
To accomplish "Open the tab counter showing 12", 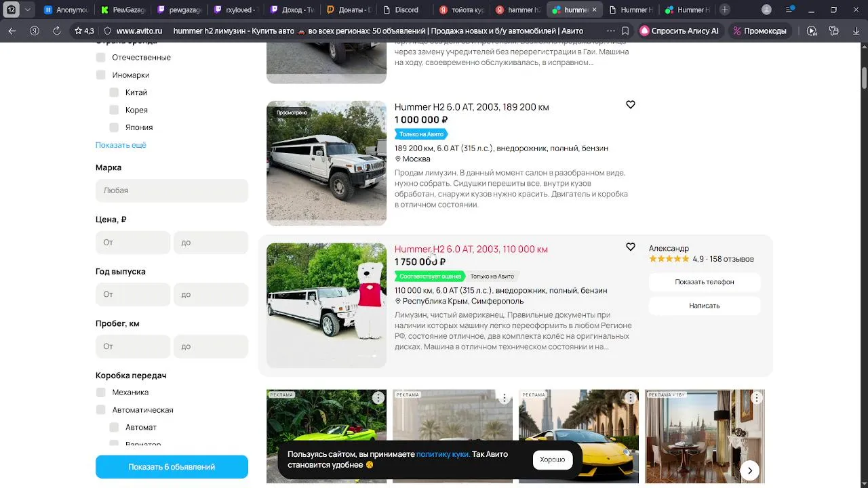I will point(12,9).
